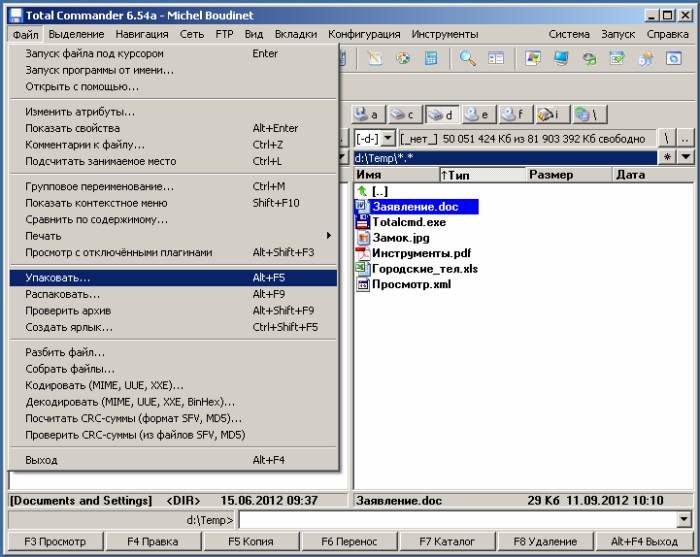Choose Выход in the Файл menu

tap(173, 460)
